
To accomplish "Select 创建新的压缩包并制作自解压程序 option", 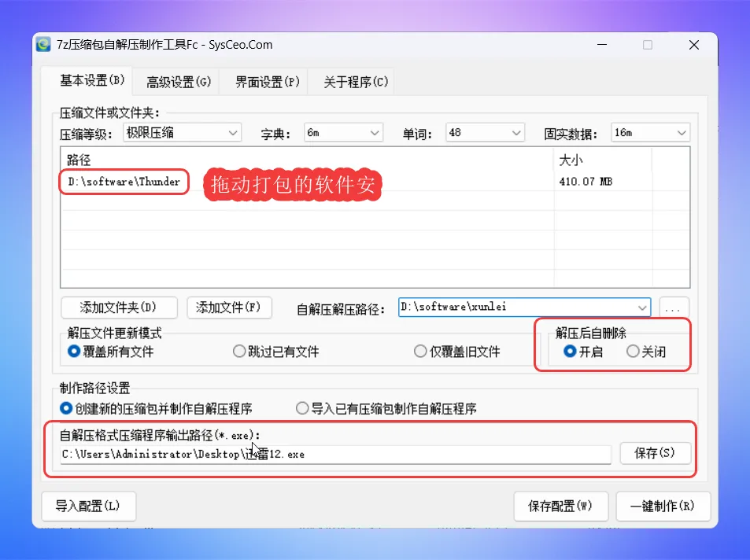I will tap(67, 408).
